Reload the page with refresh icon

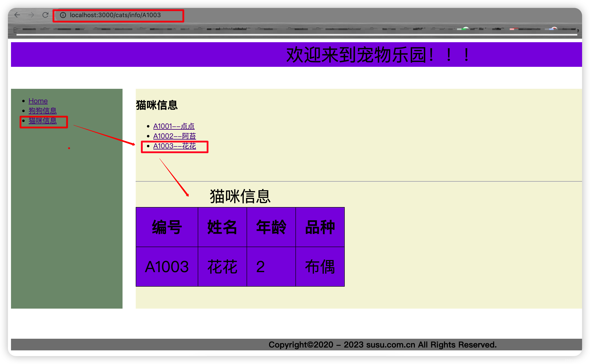click(x=45, y=15)
